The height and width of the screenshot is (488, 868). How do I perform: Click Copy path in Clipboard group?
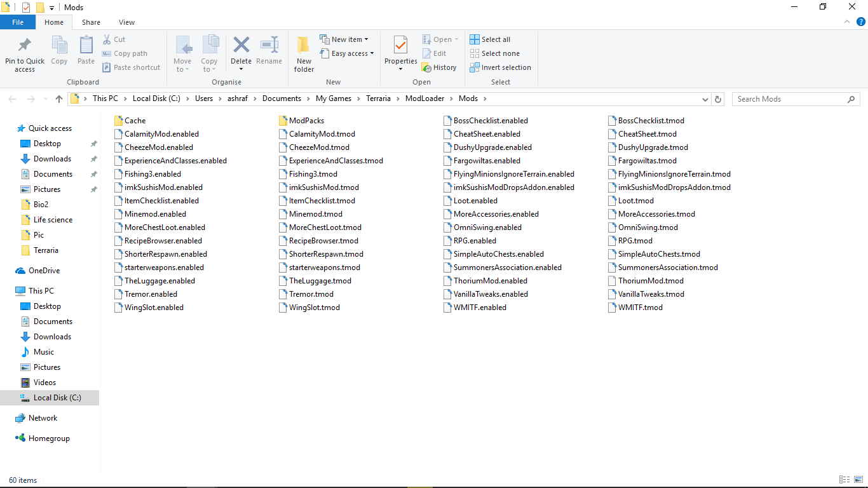pos(125,53)
